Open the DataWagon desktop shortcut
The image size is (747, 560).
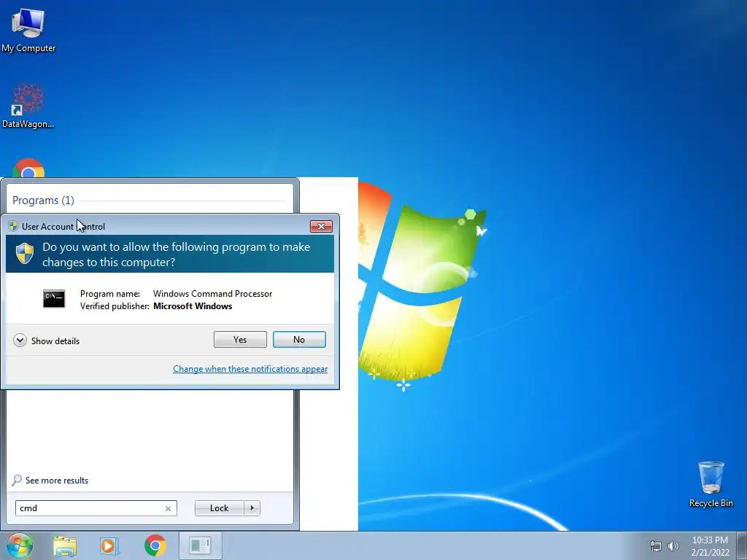click(28, 106)
